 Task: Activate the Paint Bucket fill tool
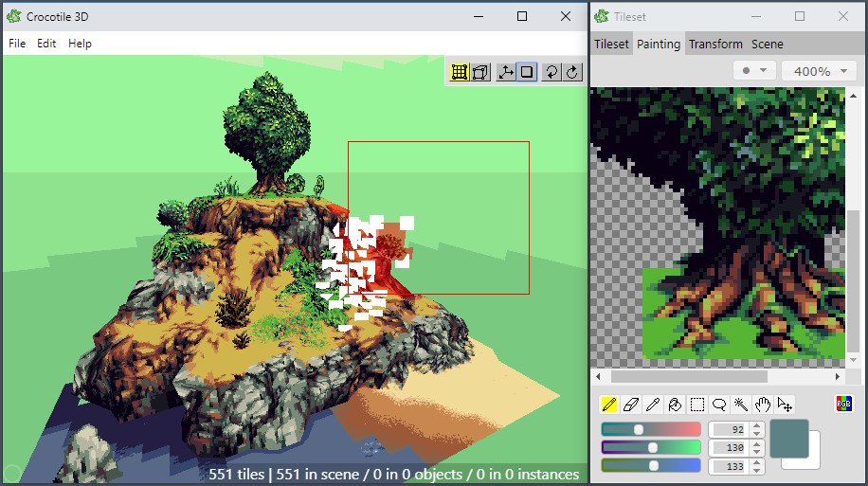pos(675,405)
